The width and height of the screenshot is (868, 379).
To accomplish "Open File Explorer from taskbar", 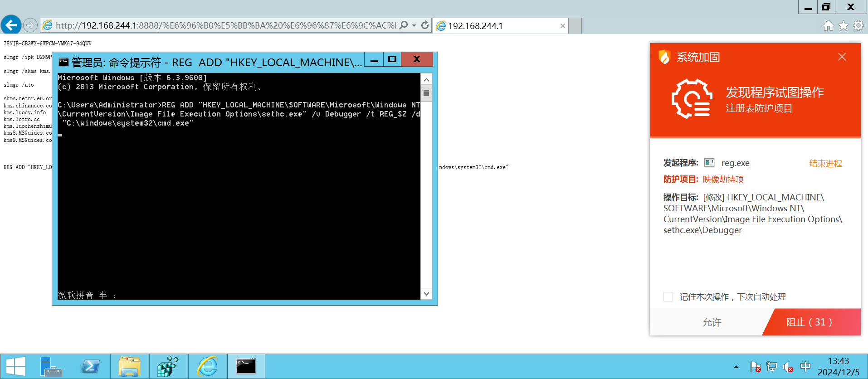I will (x=129, y=366).
